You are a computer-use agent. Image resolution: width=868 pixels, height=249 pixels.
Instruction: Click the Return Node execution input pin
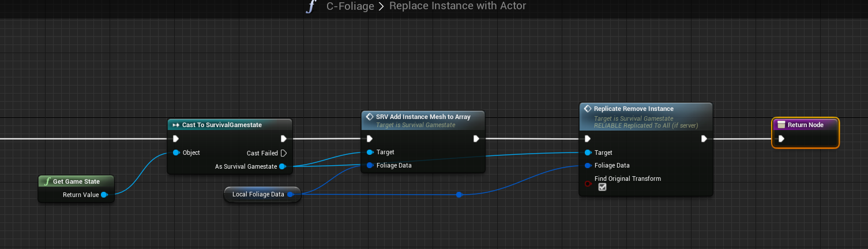click(x=781, y=139)
